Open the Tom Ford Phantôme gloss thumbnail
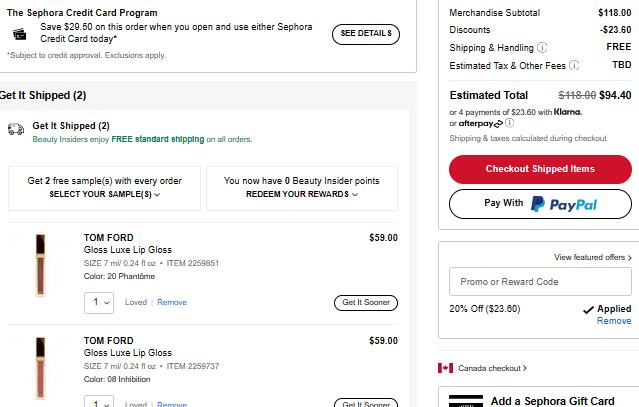This screenshot has width=639, height=407. (40, 265)
